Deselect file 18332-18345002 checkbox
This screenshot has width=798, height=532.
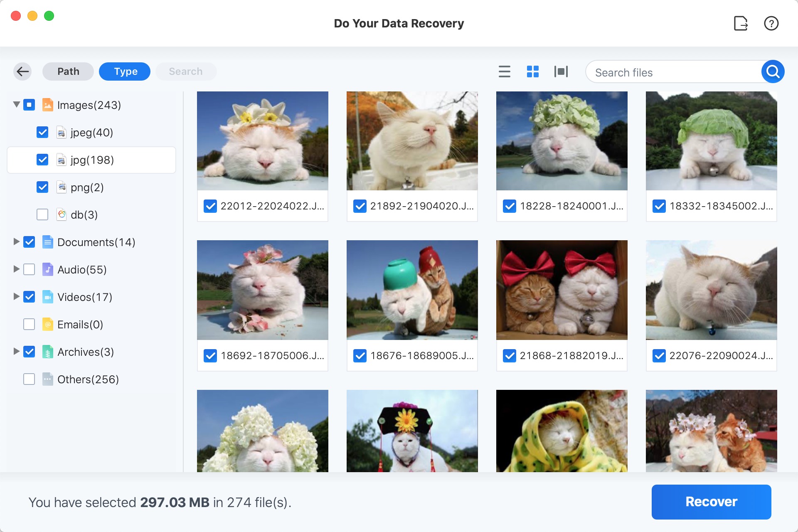[659, 206]
